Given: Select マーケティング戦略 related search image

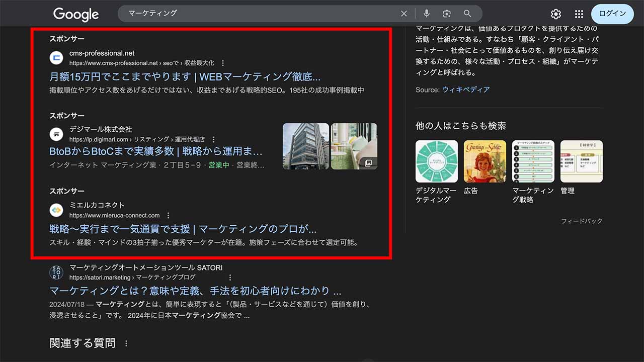Looking at the screenshot, I should coord(533,161).
